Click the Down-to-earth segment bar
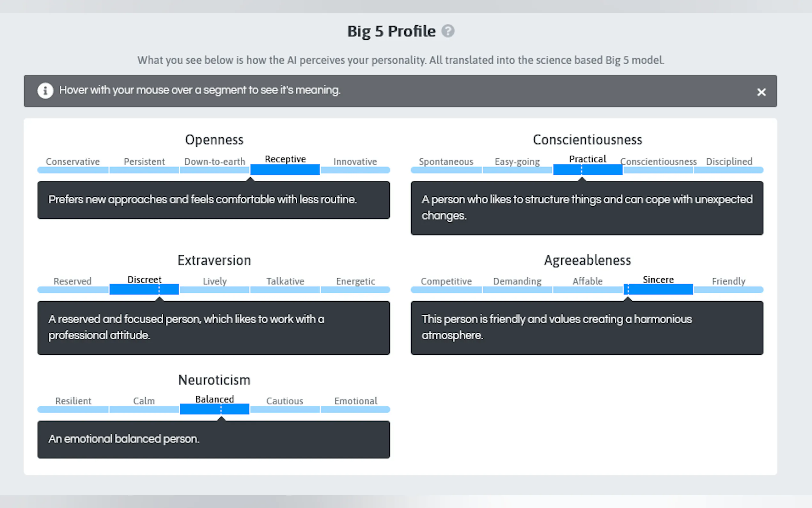 (x=214, y=170)
